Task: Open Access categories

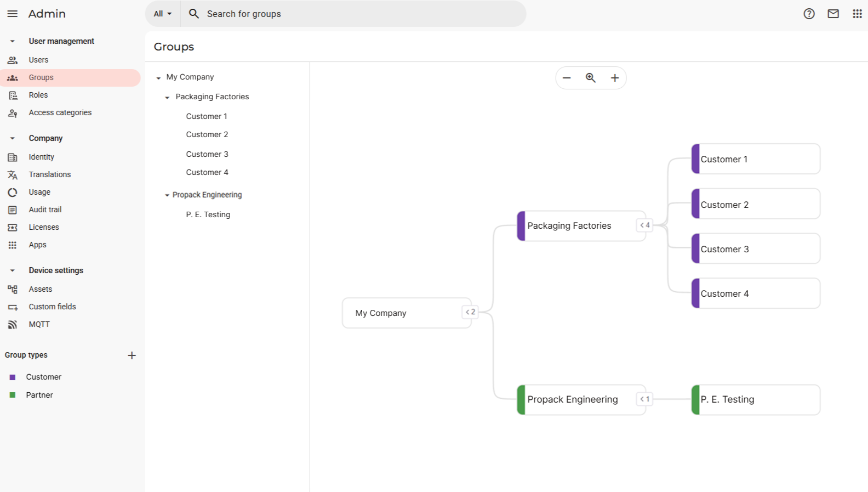Action: [x=60, y=112]
